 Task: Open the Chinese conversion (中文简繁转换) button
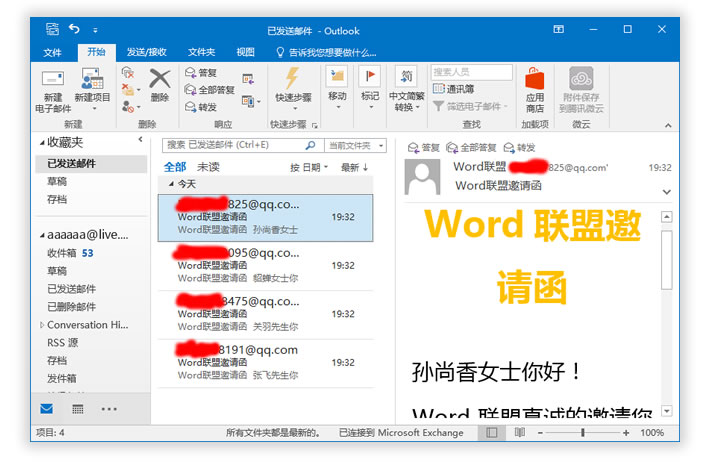(406, 89)
